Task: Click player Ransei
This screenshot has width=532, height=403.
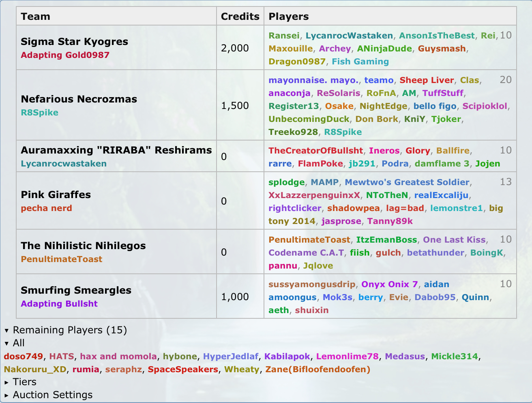Action: click(284, 36)
